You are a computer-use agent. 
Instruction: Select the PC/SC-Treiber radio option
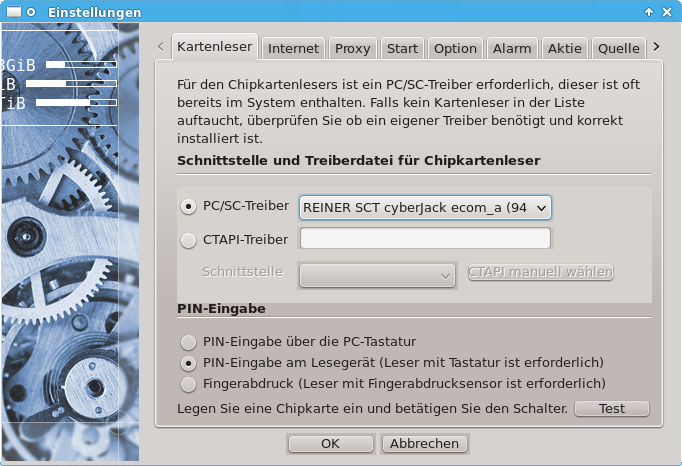(x=188, y=206)
